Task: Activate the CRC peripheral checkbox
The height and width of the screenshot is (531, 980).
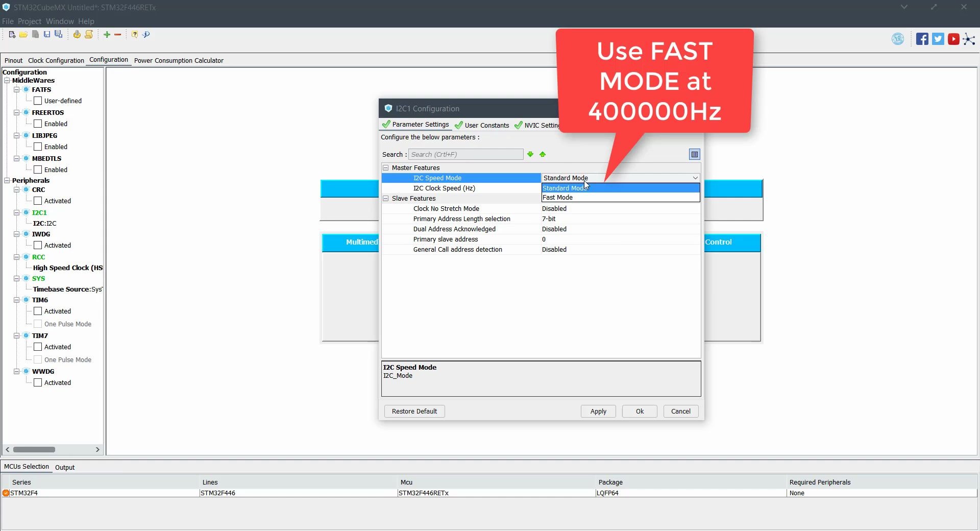Action: (38, 201)
